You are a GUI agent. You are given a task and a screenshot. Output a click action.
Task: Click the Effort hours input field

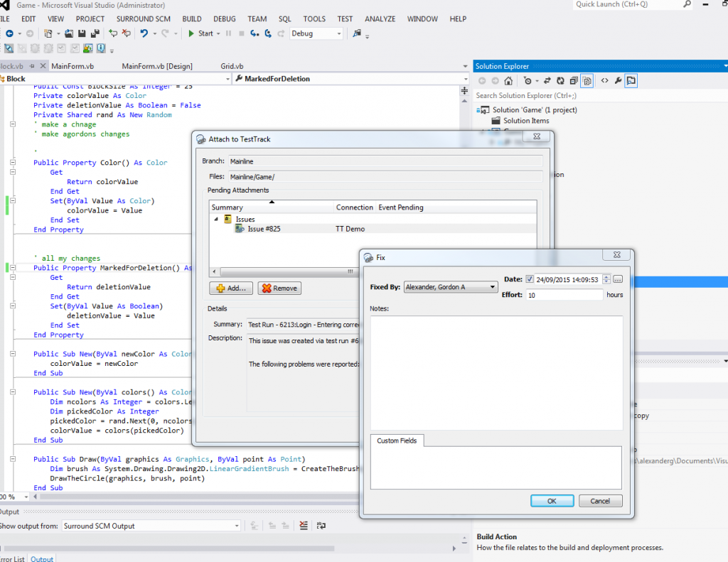(564, 295)
